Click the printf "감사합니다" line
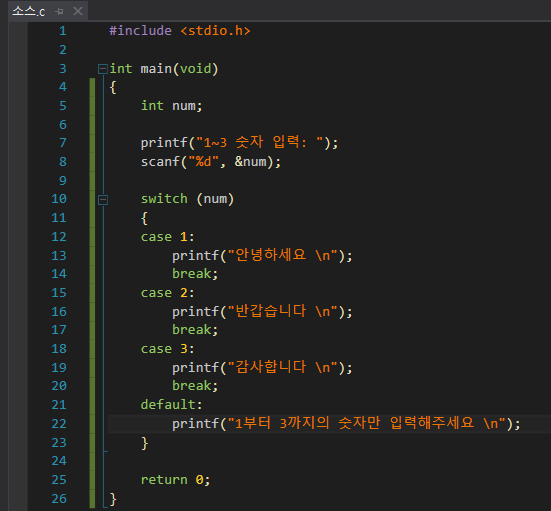The image size is (551, 511). pos(262,367)
